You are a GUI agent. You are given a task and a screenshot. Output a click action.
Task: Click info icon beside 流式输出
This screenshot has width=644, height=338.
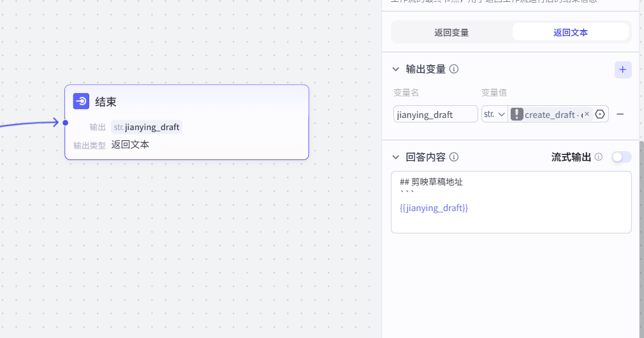599,157
